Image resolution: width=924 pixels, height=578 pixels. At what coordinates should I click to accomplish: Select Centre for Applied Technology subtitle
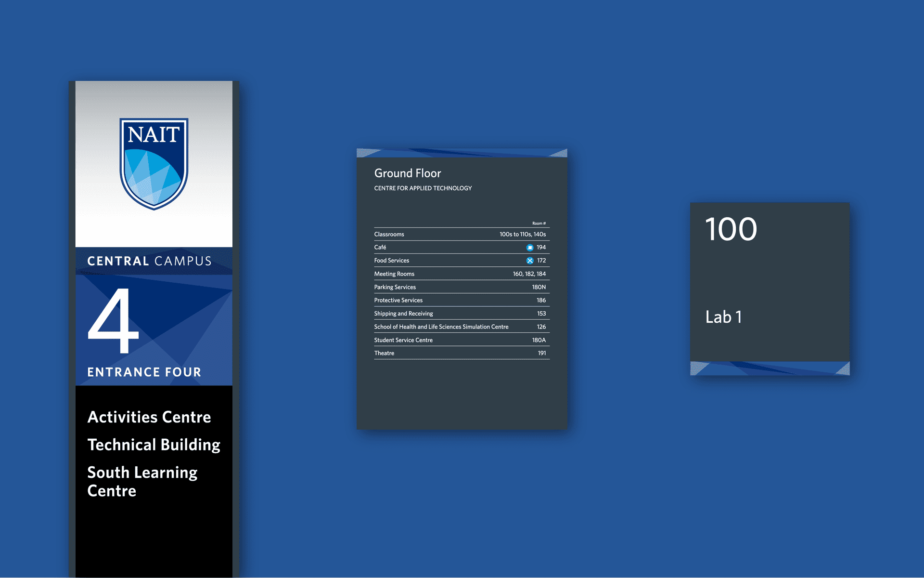(423, 188)
